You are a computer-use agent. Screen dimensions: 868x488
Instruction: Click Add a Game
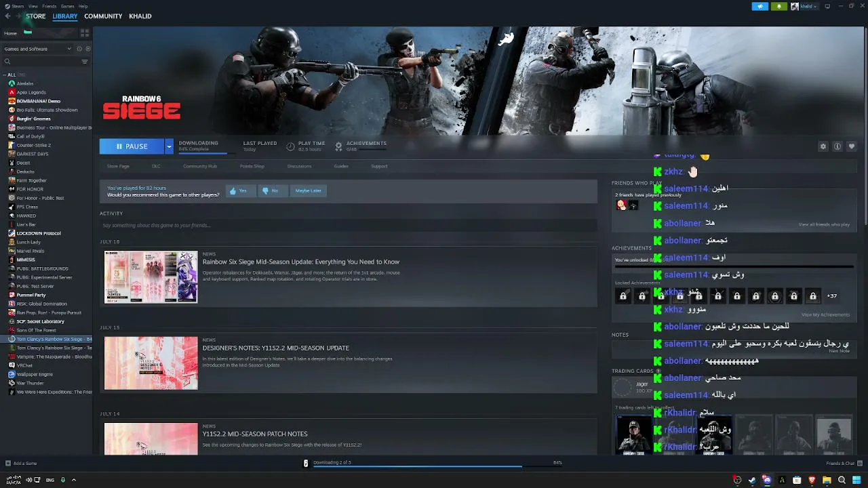coord(21,464)
